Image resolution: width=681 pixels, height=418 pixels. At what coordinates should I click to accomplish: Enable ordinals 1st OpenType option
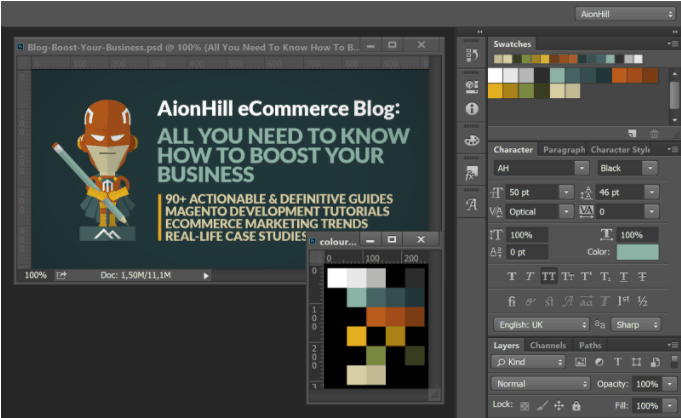623,301
